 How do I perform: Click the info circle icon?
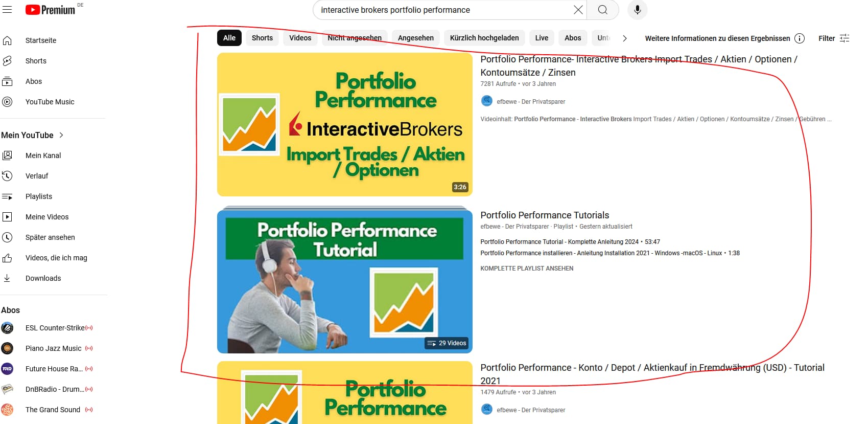[x=800, y=38]
